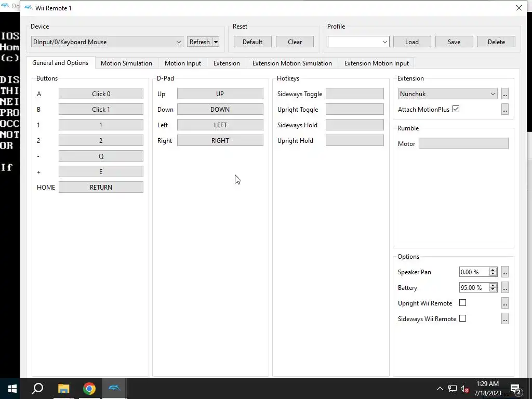Click the Load profile button
532x399 pixels.
(x=412, y=42)
